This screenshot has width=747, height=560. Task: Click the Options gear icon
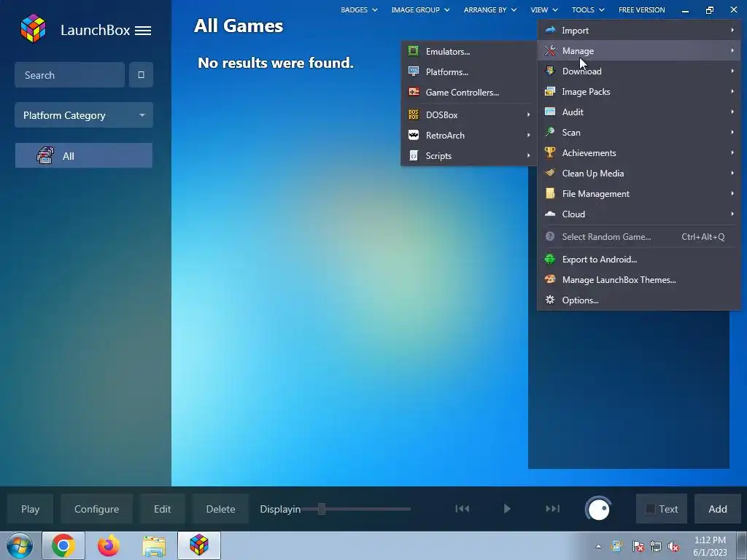coord(550,300)
